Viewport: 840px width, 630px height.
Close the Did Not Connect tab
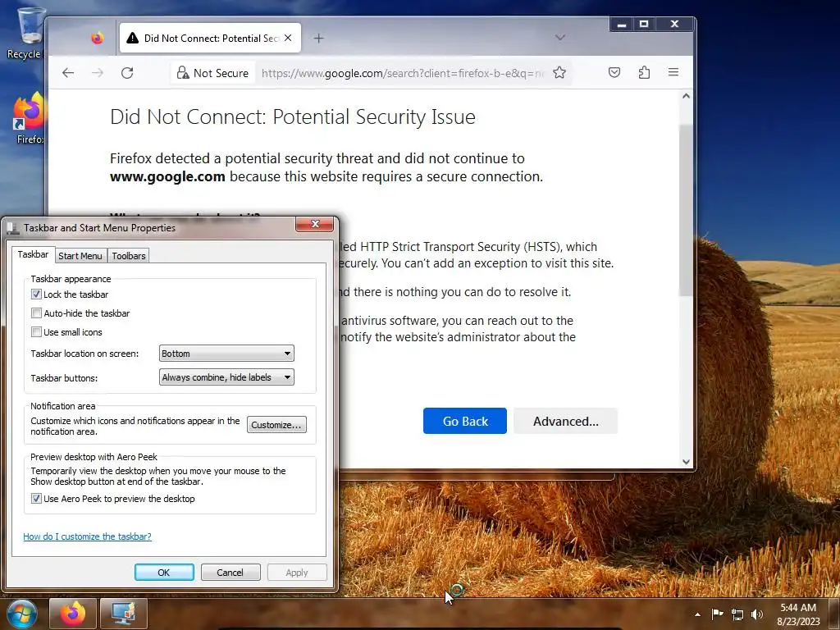[288, 38]
